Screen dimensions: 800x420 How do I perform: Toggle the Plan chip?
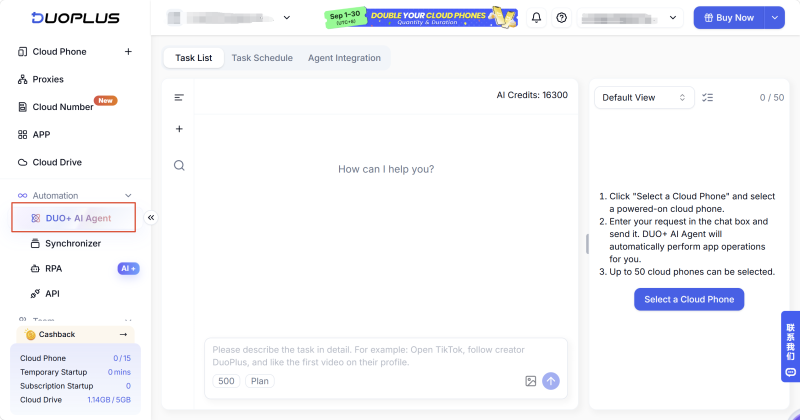[260, 381]
